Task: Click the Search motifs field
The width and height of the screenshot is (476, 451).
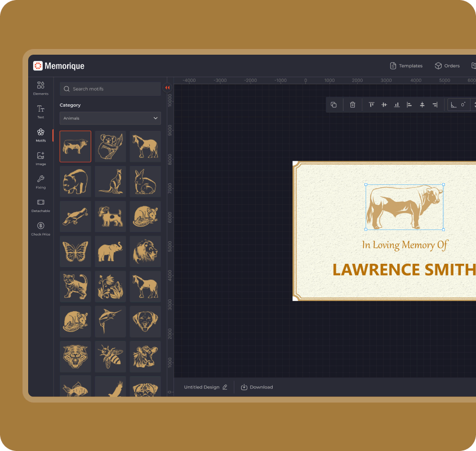Action: (110, 89)
